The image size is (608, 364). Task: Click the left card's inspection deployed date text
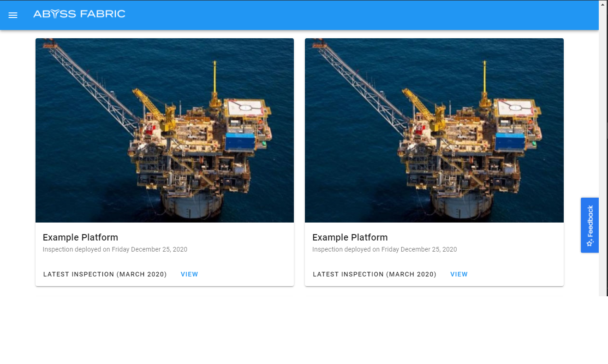coord(115,249)
